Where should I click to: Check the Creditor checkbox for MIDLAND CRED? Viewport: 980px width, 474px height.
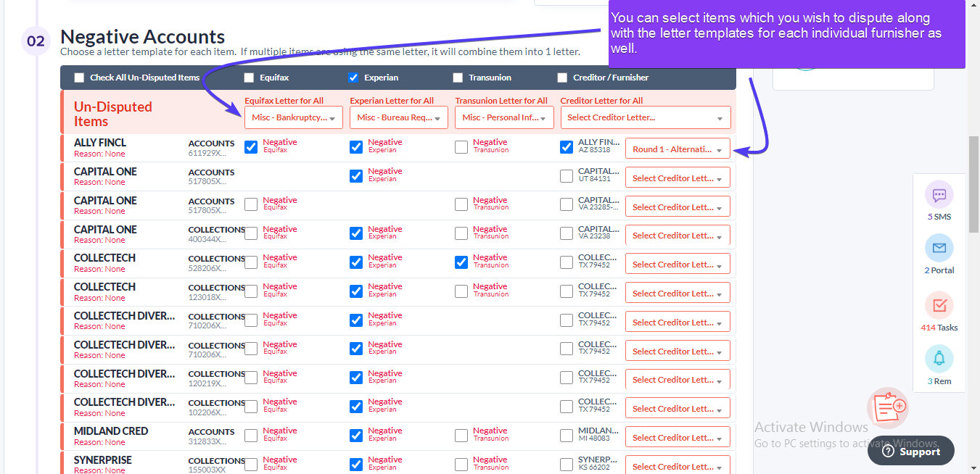(567, 435)
